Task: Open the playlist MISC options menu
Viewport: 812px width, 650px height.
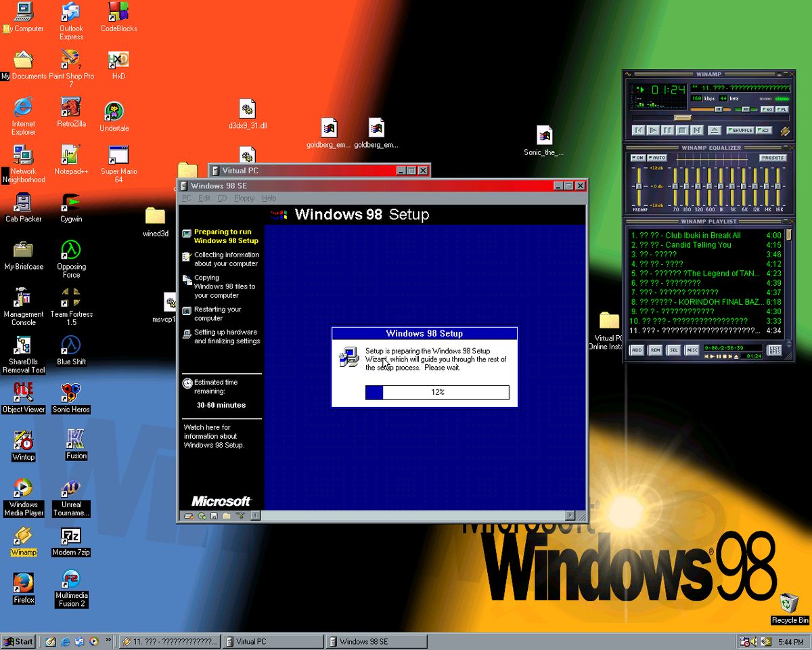Action: [692, 350]
